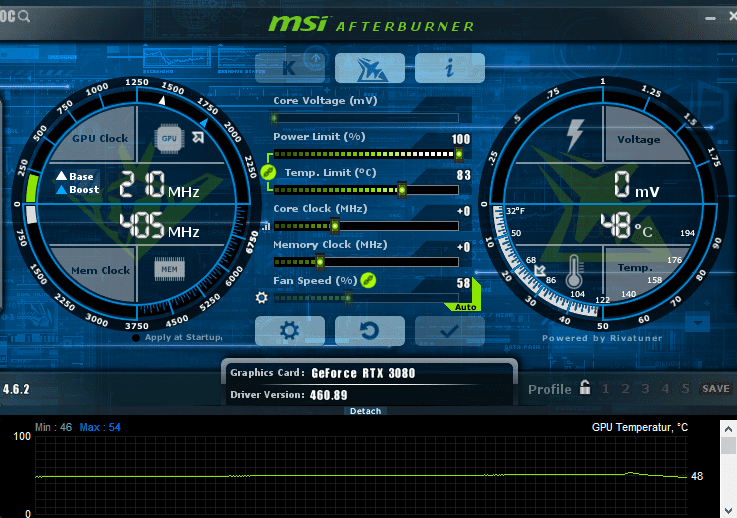
Task: Click the Memory Clock +0 value
Action: coord(463,247)
